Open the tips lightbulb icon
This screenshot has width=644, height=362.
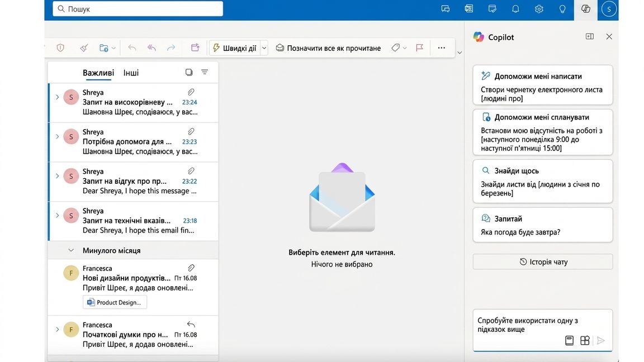pos(562,8)
